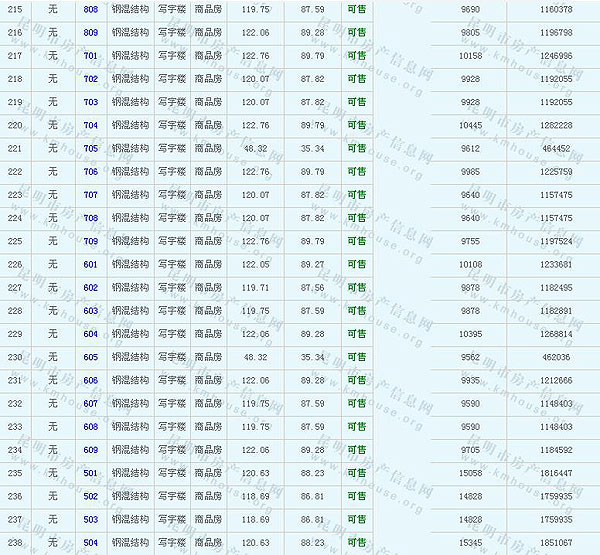The height and width of the screenshot is (555, 600).
Task: Open room 808 link
Action: click(x=91, y=9)
